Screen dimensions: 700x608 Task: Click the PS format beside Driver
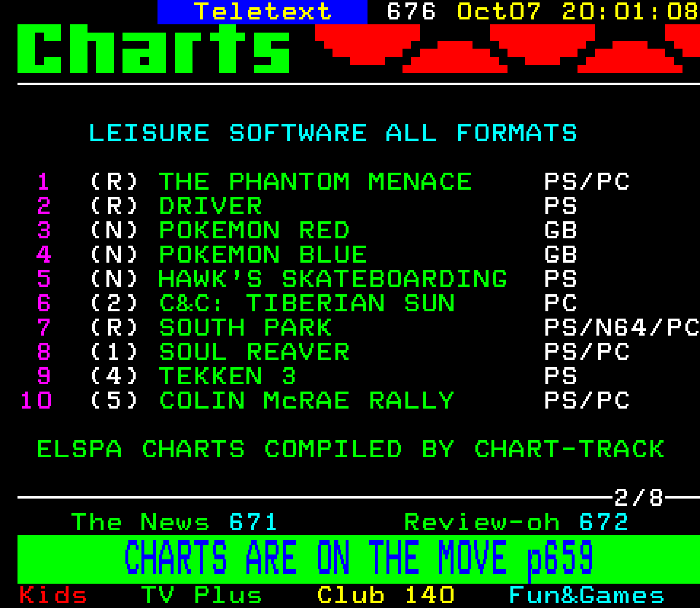click(x=560, y=206)
